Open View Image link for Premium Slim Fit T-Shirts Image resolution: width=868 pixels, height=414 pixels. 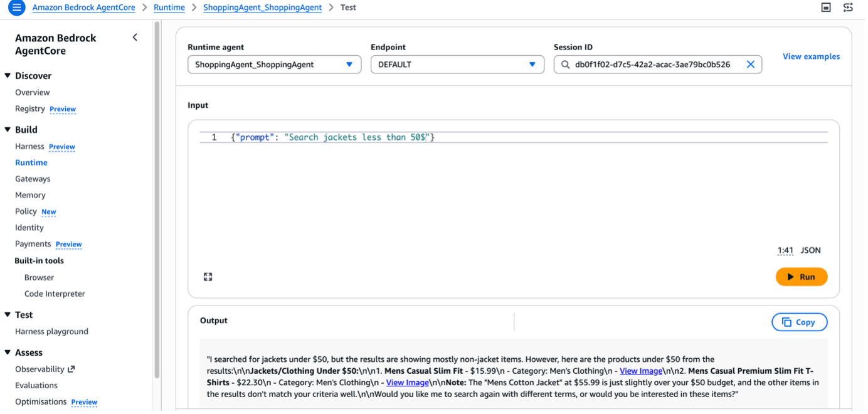pos(408,383)
